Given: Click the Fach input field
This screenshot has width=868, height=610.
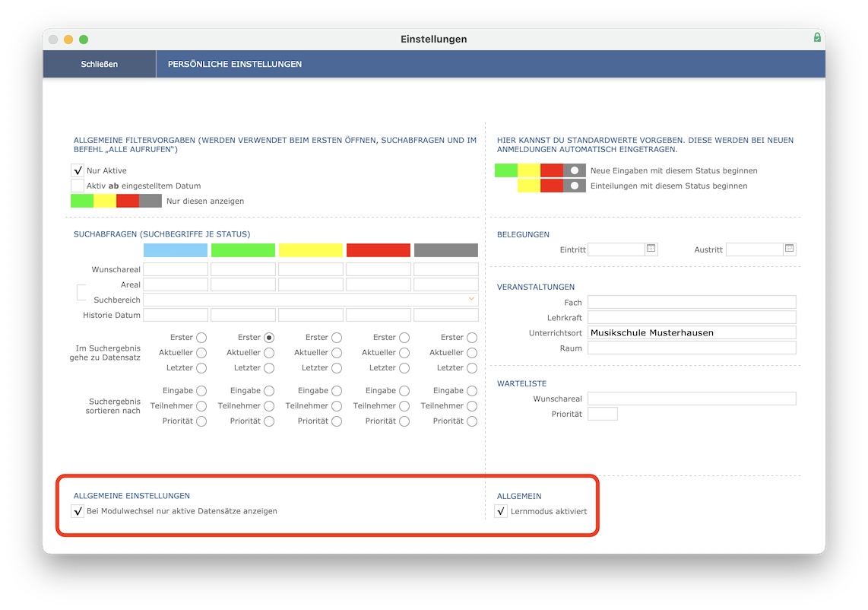Looking at the screenshot, I should click(692, 302).
